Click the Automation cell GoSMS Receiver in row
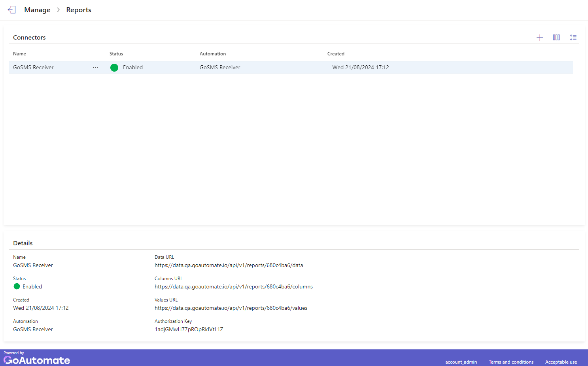The height and width of the screenshot is (366, 588). pyautogui.click(x=220, y=68)
